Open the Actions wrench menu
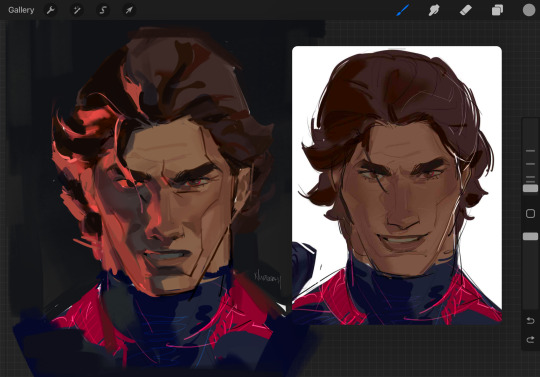Screen dimensions: 540x377 click(x=51, y=10)
